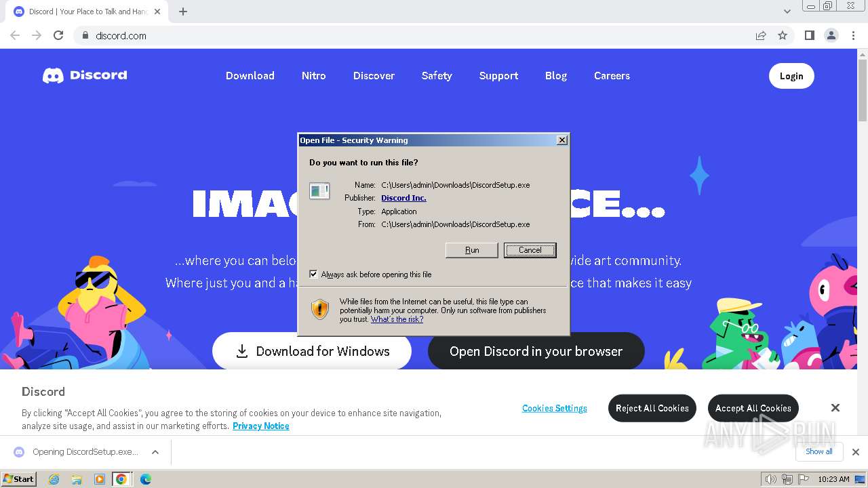Click the Discord logo in the site header

[85, 75]
